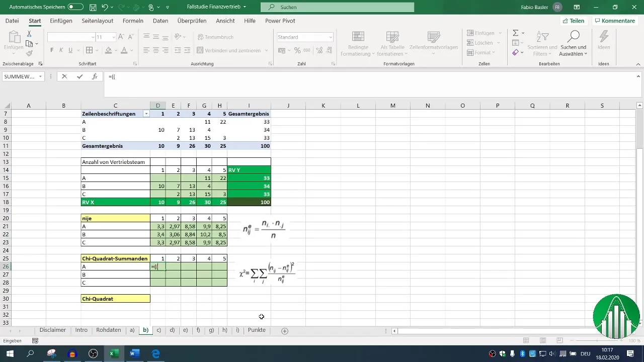This screenshot has width=644, height=362.
Task: Apply bold with the F button
Action: [52, 50]
